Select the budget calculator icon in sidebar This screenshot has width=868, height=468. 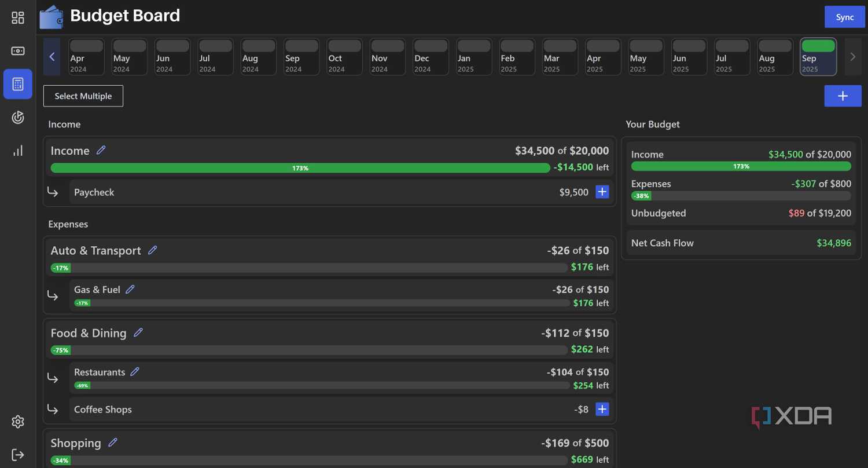(18, 84)
